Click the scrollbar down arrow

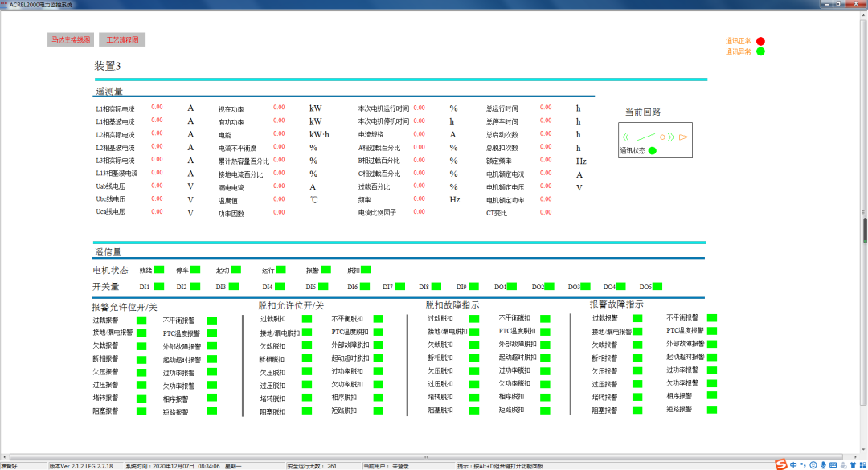(865, 450)
